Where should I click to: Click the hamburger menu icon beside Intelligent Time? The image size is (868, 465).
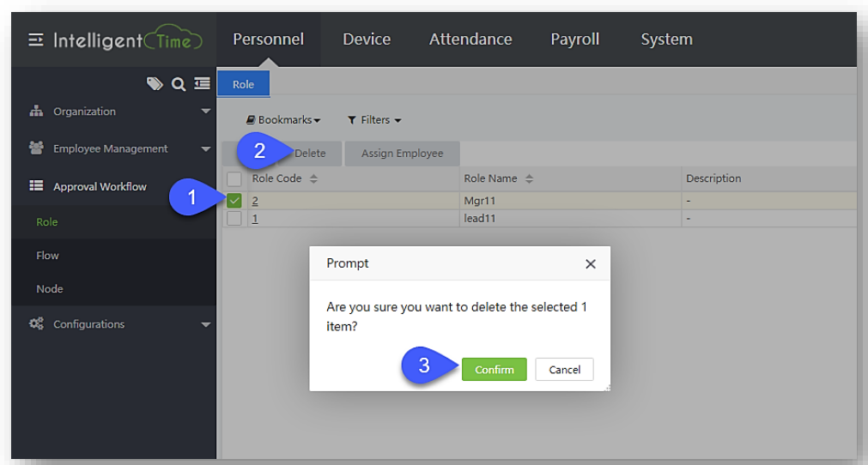click(35, 40)
